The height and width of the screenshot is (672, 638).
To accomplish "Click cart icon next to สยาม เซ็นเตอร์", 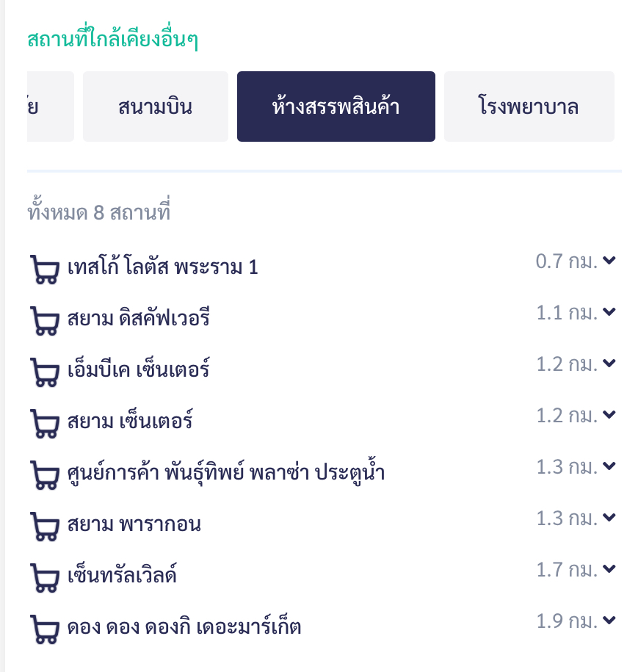I will (44, 424).
